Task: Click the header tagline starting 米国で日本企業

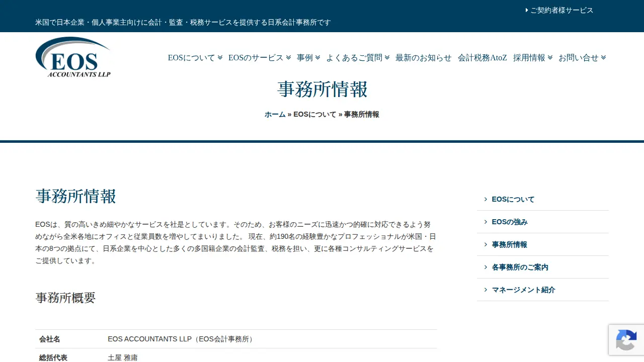Action: click(183, 22)
